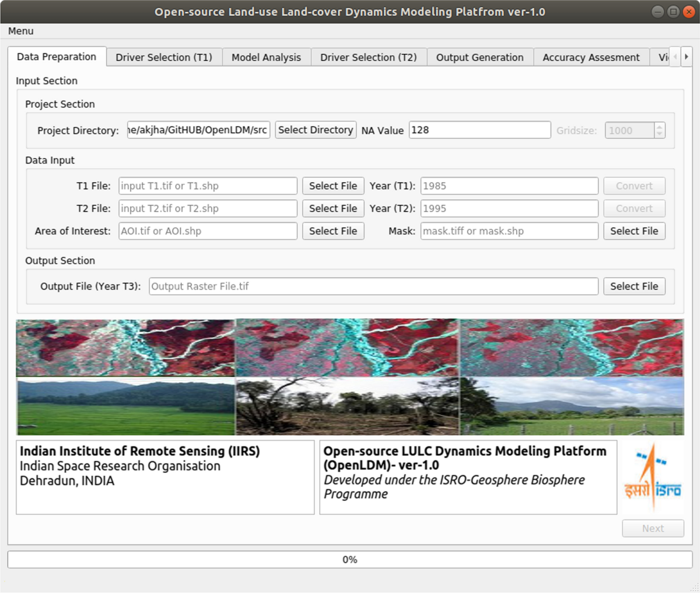The height and width of the screenshot is (593, 700).
Task: Go to the Driver Selection (T2) tab
Action: (369, 57)
